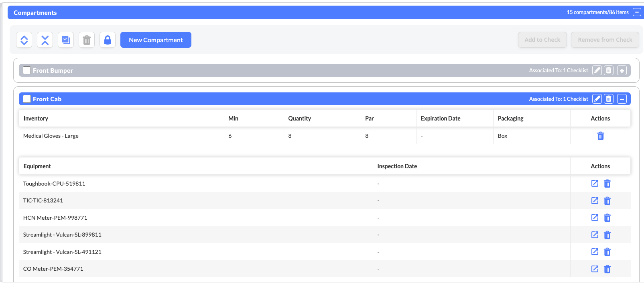Select CO Meter-PEM-354771 row text

click(x=53, y=269)
